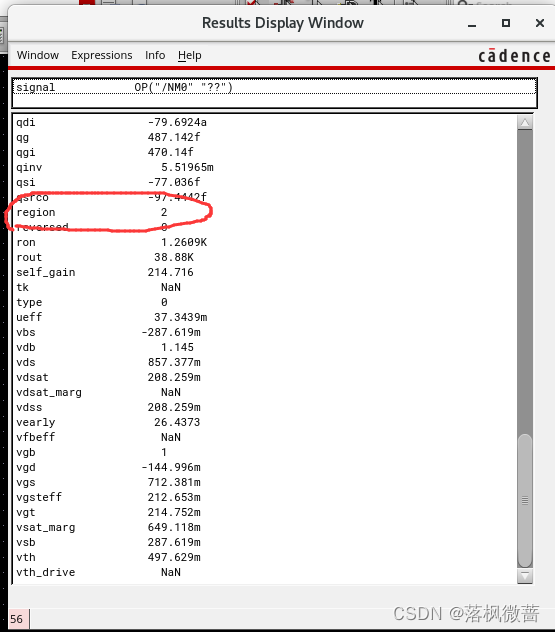
Task: Select the signal OP("/NM0") header row
Action: (274, 87)
